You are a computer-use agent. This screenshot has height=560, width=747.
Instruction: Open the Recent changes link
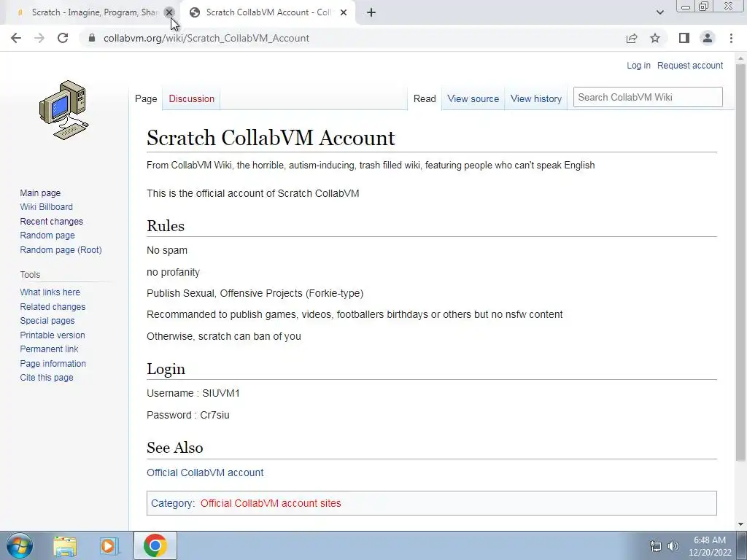click(52, 222)
